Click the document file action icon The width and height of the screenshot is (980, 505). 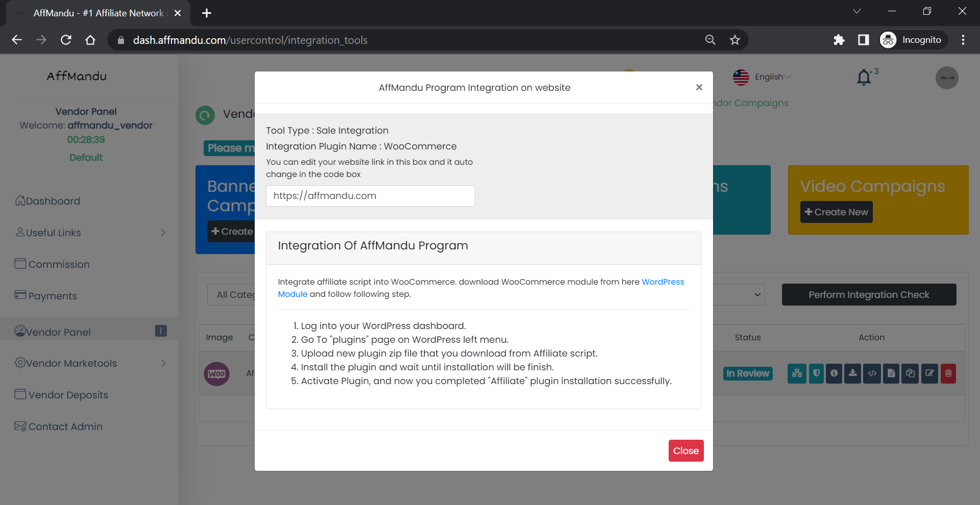tap(891, 373)
